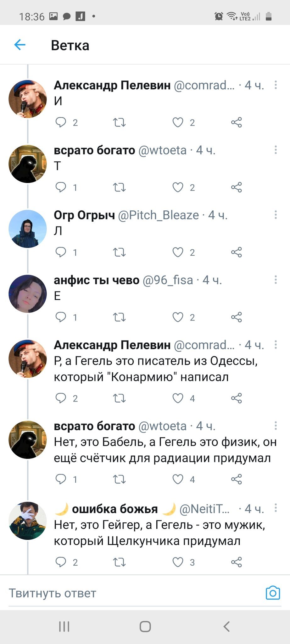Open more options for анфис ты чево tweet
The width and height of the screenshot is (290, 644).
[x=276, y=280]
